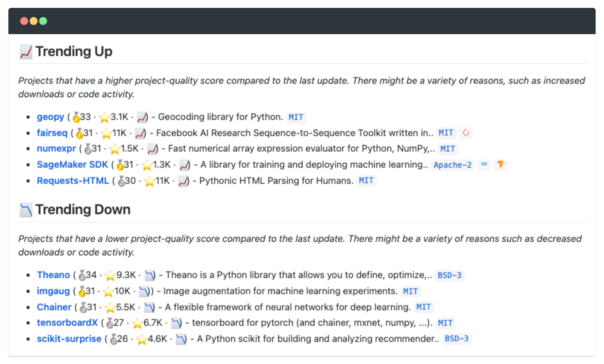Open the fairseq project link
604x364 pixels.
click(x=52, y=133)
